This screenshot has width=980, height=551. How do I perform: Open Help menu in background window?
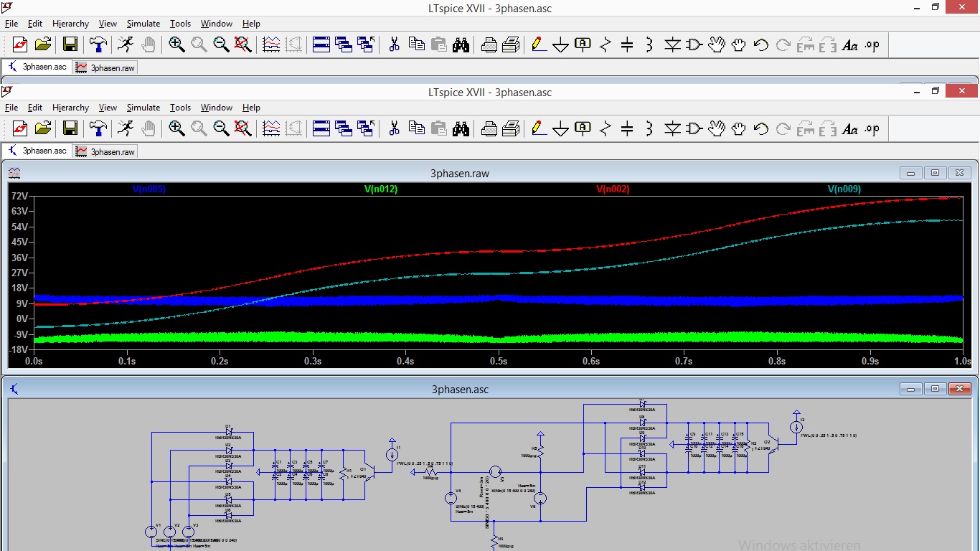(251, 24)
